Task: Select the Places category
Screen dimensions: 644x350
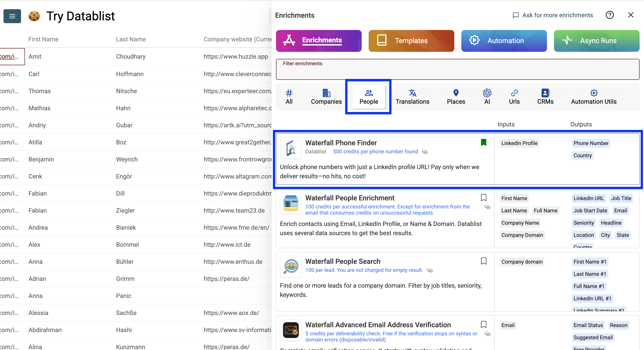Action: coord(456,97)
